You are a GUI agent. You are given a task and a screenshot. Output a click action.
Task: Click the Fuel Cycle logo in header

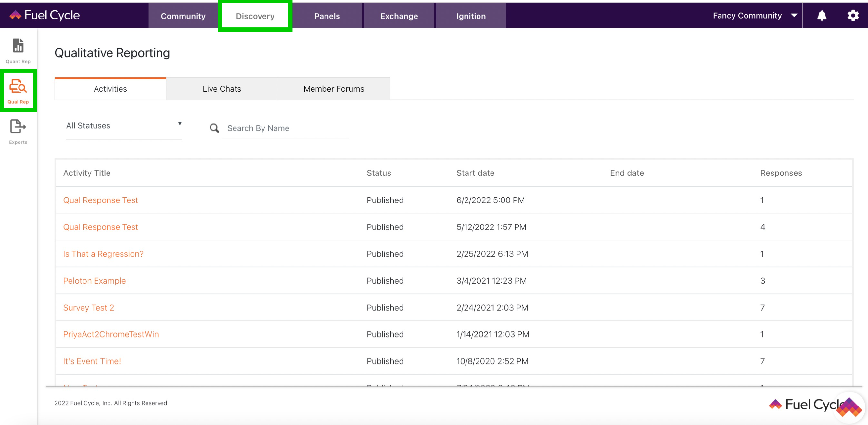click(45, 15)
